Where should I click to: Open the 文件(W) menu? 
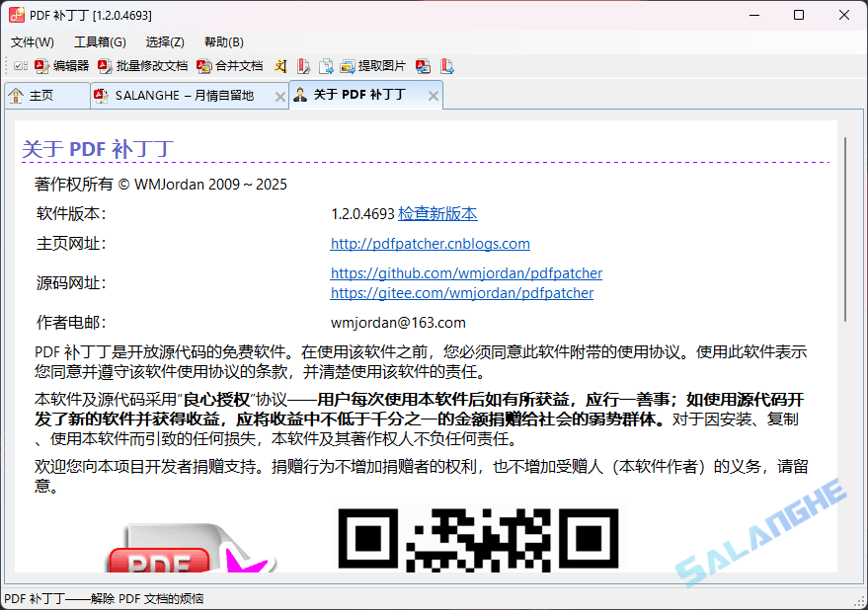(x=31, y=41)
